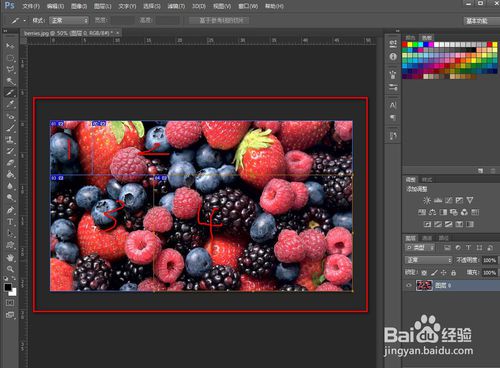Screen dimensions: 500x368
Task: Expand the collapsed panel dock arrows
Action: [398, 31]
